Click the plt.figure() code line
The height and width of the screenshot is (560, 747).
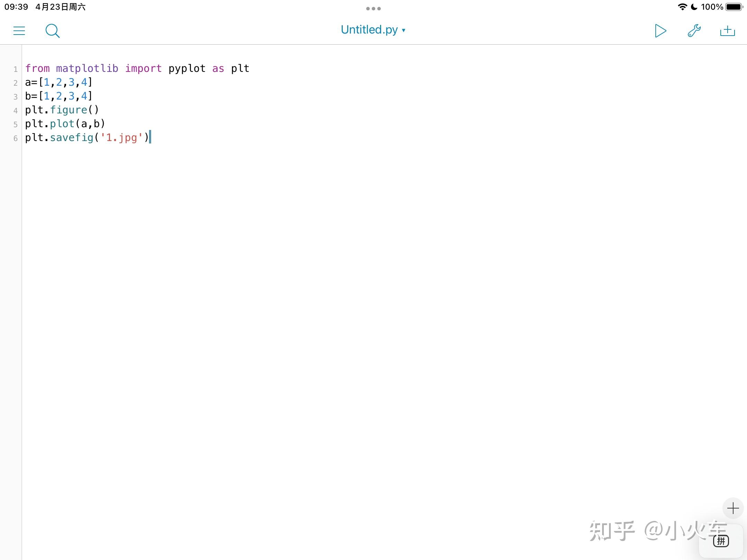pyautogui.click(x=62, y=110)
